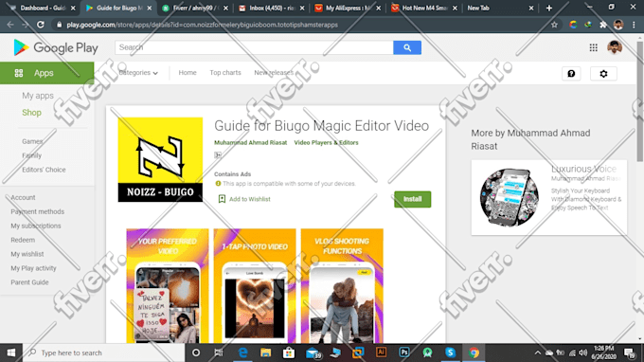Open the Cortana circle icon in the taskbar
Viewport: 644px width, 362px height.
click(x=196, y=353)
